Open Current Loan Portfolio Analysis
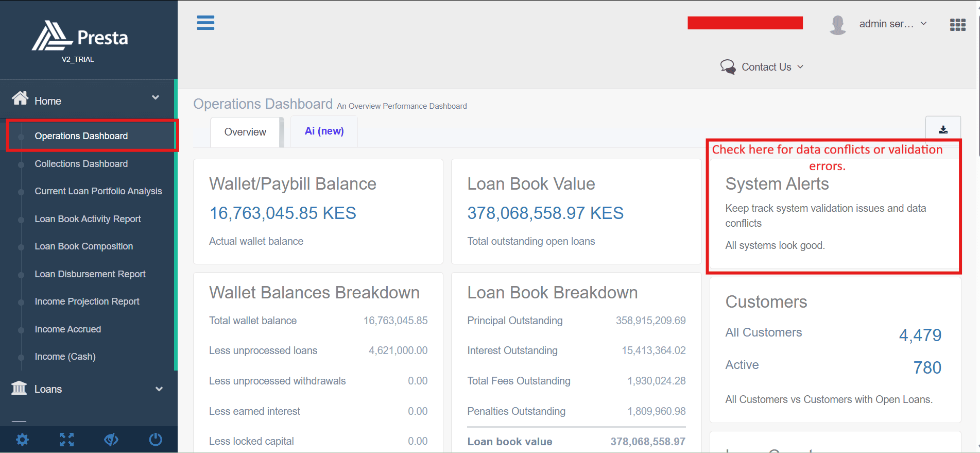This screenshot has width=980, height=453. pyautogui.click(x=98, y=191)
